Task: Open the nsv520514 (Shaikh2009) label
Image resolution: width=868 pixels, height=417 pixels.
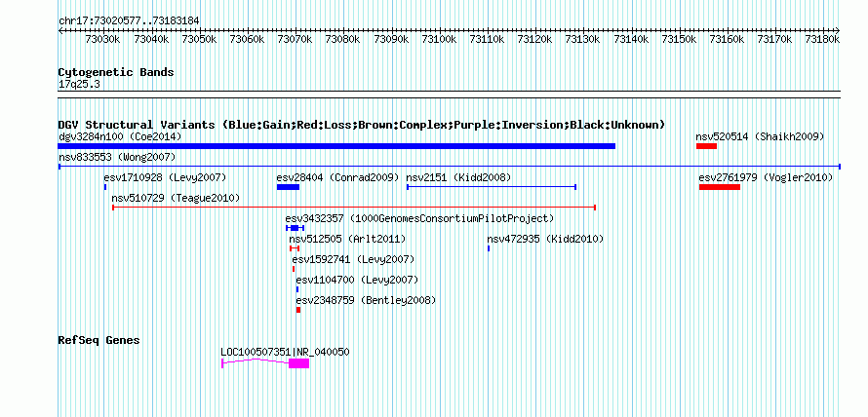Action: tap(760, 136)
